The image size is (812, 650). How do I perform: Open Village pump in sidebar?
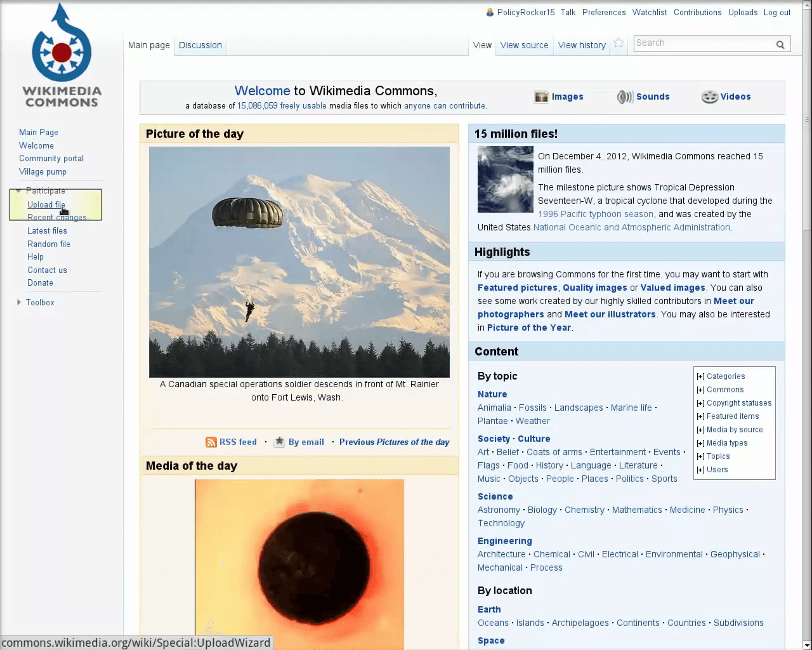(43, 171)
